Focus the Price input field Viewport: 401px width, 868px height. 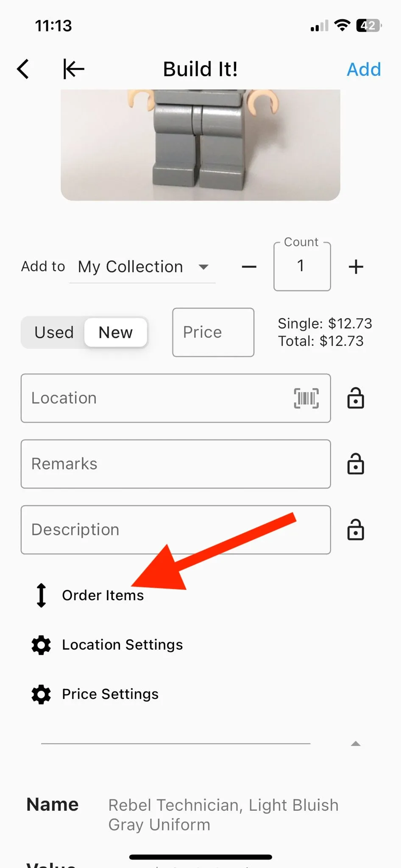point(213,332)
